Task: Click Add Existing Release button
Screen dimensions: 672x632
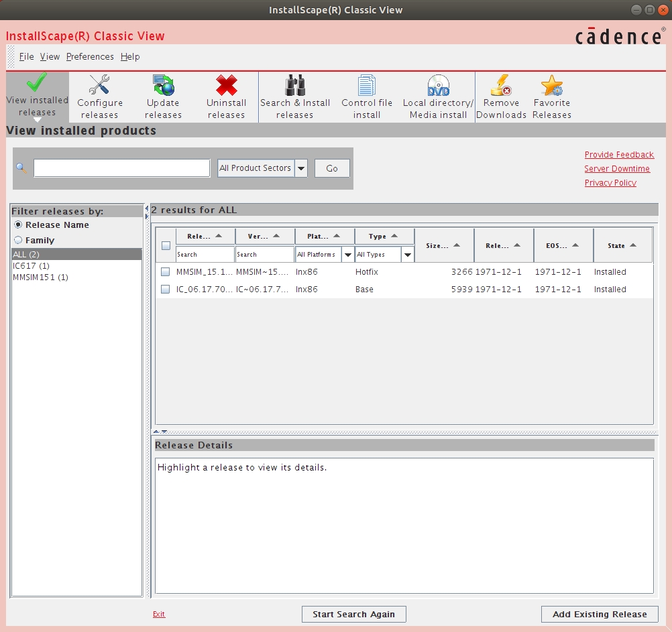Action: [600, 614]
